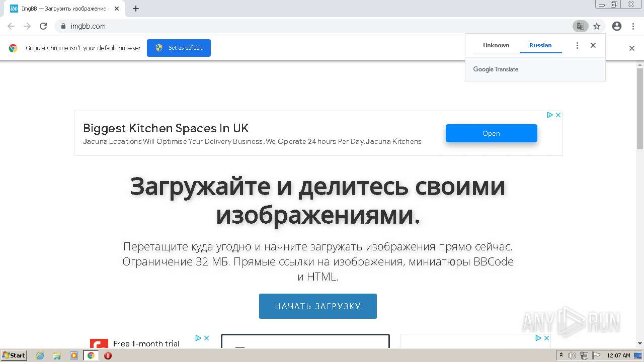This screenshot has width=644, height=362.
Task: Select Unknown tab in translate popup
Action: coord(496,45)
